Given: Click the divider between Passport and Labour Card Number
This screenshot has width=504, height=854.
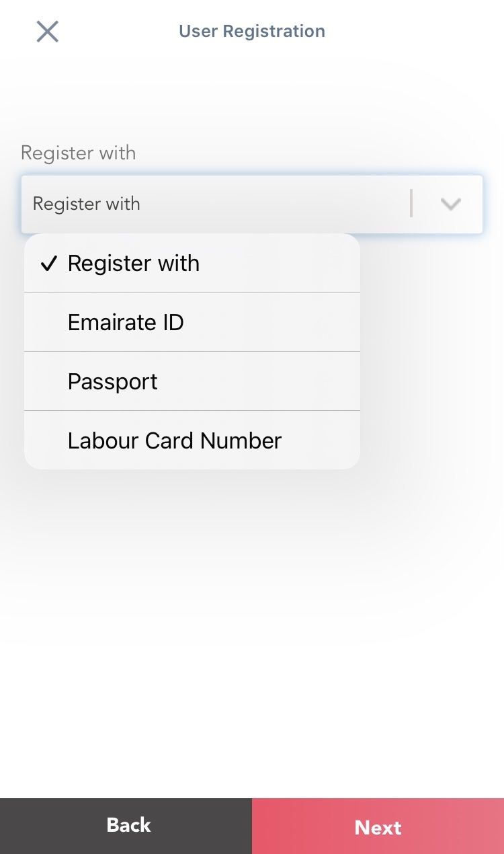Looking at the screenshot, I should point(192,411).
